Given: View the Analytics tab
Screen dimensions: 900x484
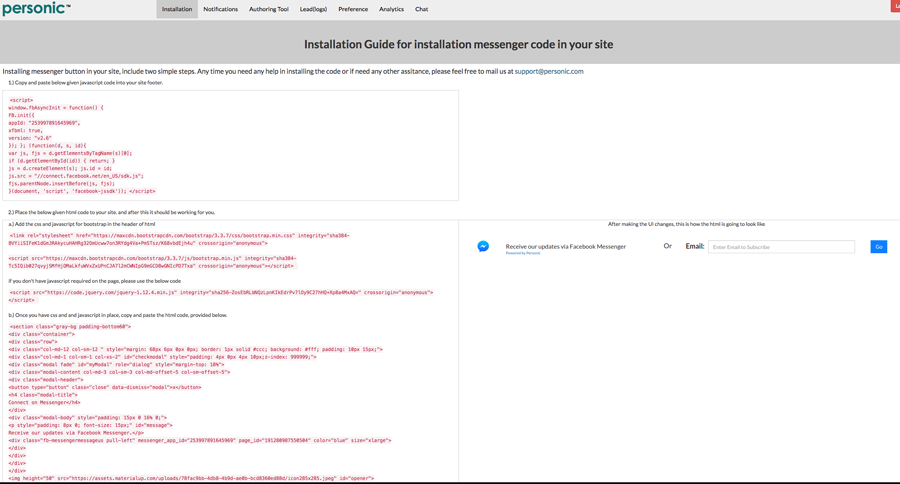Looking at the screenshot, I should [391, 9].
